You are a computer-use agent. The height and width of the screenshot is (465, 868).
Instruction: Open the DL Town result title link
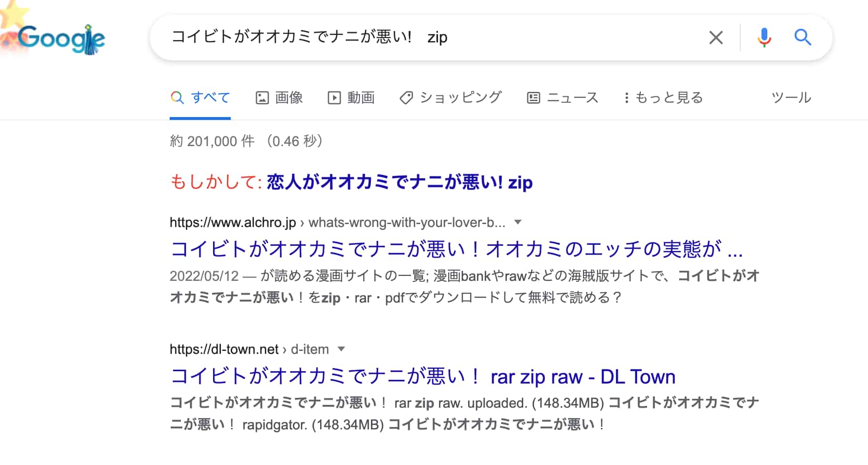click(423, 376)
